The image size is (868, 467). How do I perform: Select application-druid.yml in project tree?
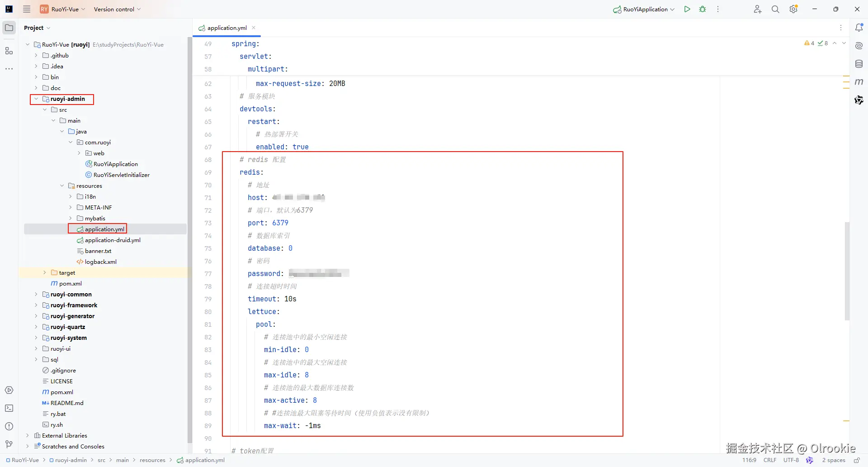[113, 240]
